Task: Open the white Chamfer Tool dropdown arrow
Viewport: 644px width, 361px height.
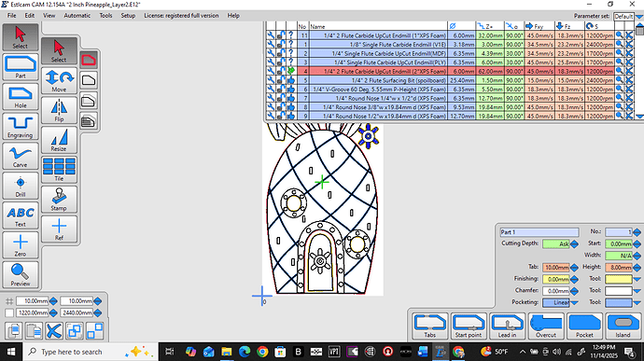Action: pyautogui.click(x=637, y=291)
